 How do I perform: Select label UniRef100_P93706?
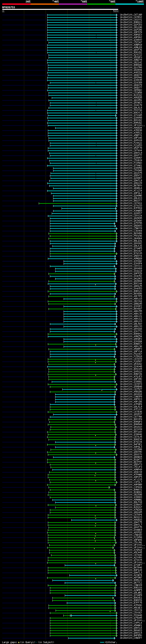coord(131,110)
